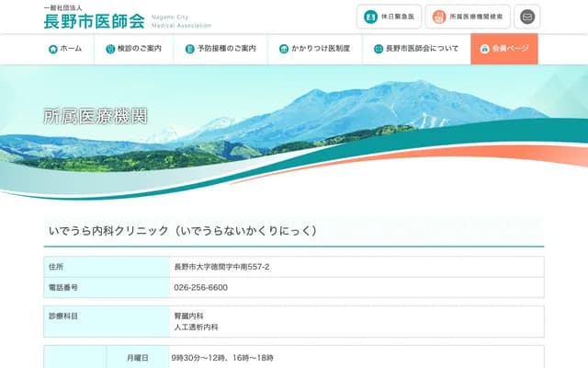Click Nagano City Medical Association subtitle

(182, 21)
